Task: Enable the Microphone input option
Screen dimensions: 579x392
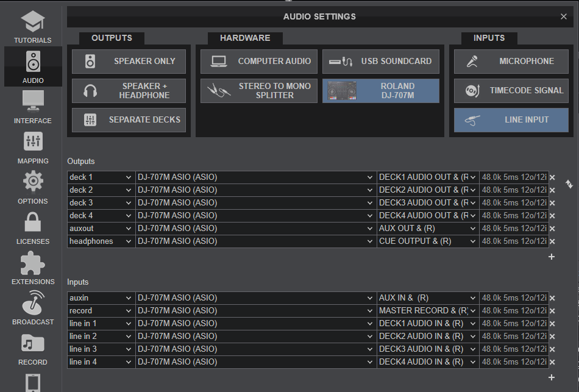Action: 511,62
